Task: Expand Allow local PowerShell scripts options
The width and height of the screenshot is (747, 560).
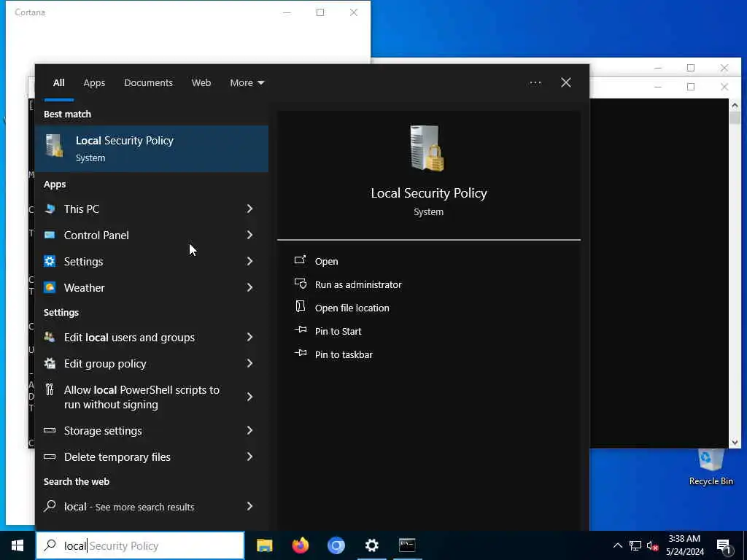Action: (249, 397)
